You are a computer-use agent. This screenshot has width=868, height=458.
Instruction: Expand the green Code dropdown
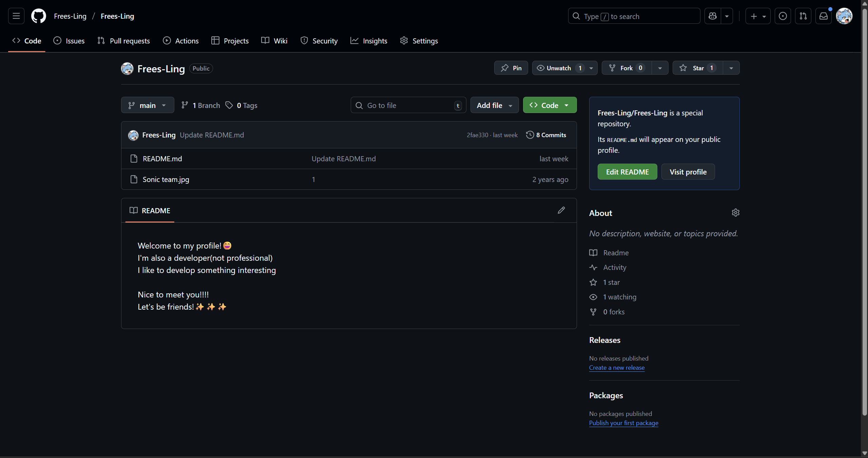[x=549, y=105]
